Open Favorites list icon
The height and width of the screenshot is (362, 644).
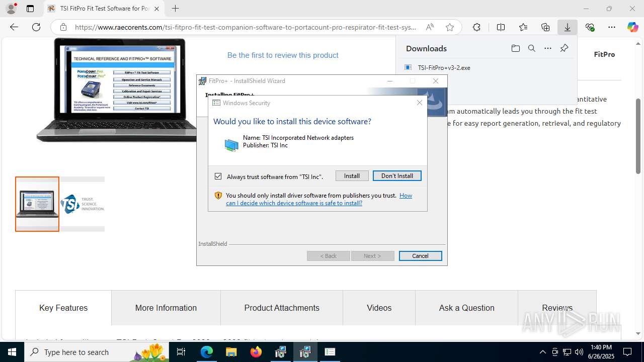(x=523, y=27)
